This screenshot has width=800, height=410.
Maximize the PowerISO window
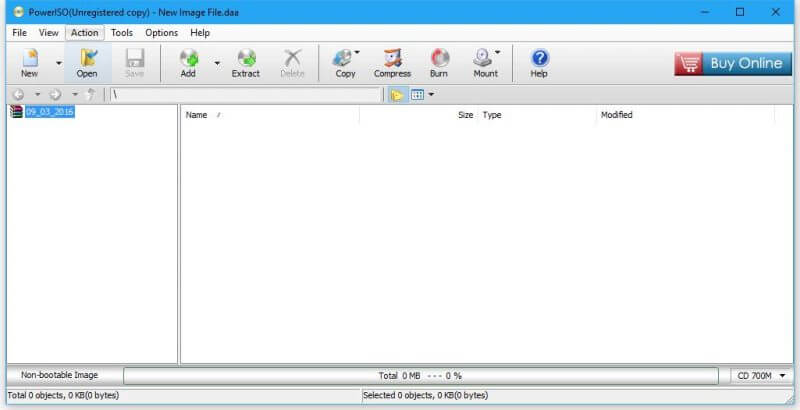(740, 12)
